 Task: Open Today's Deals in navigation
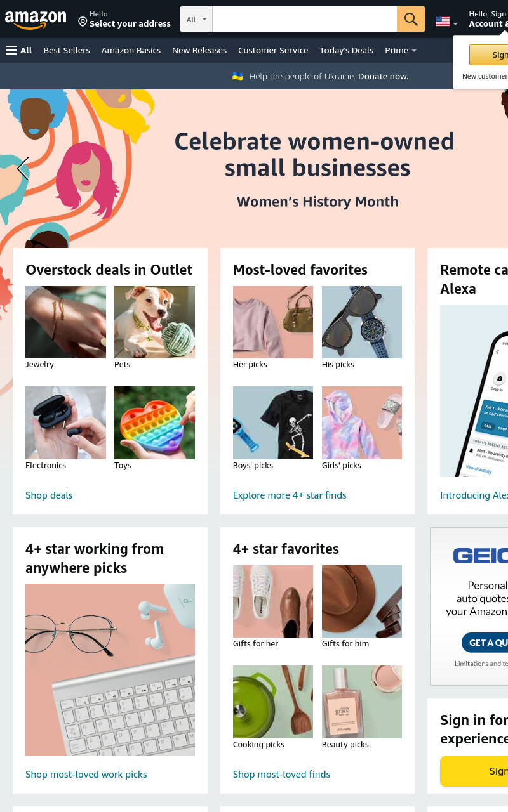347,50
